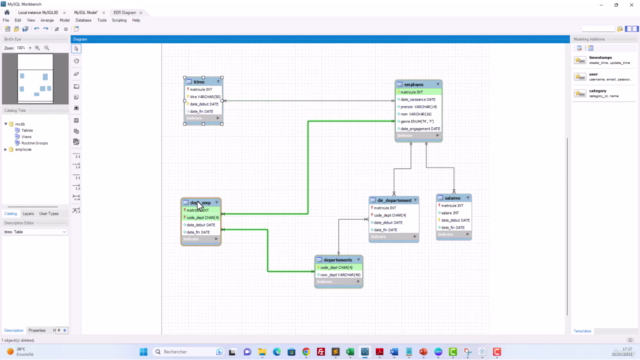Collapse the titres table with its arrow

tap(218, 82)
